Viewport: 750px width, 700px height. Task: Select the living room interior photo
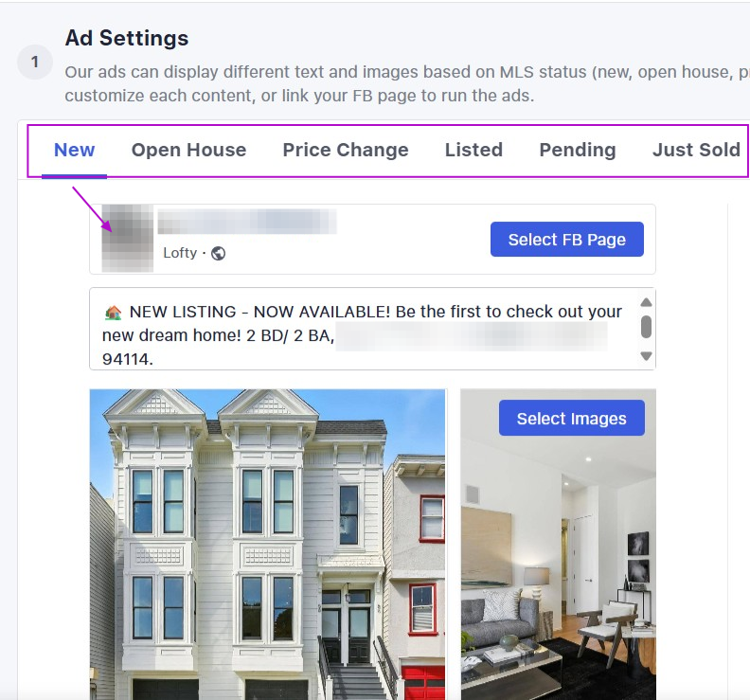tap(558, 545)
